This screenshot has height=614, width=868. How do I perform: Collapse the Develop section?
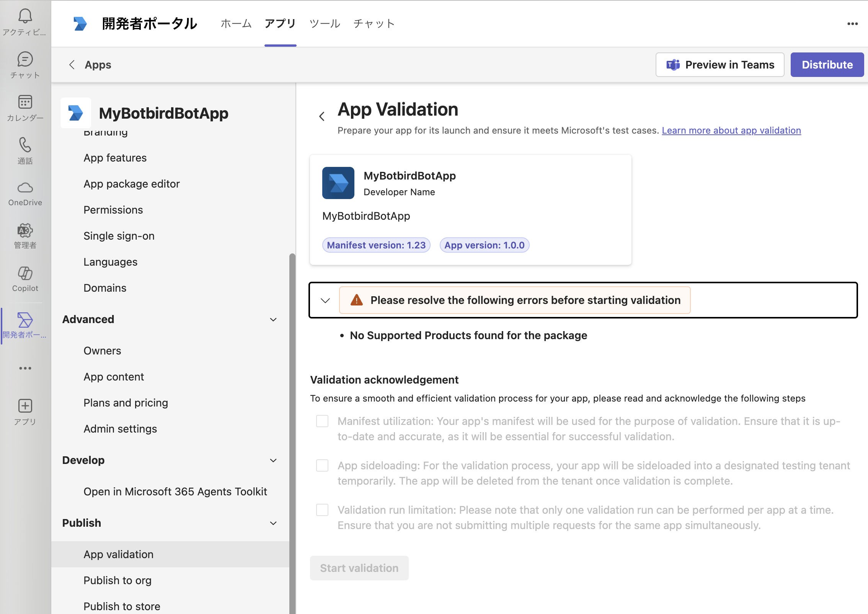[273, 460]
